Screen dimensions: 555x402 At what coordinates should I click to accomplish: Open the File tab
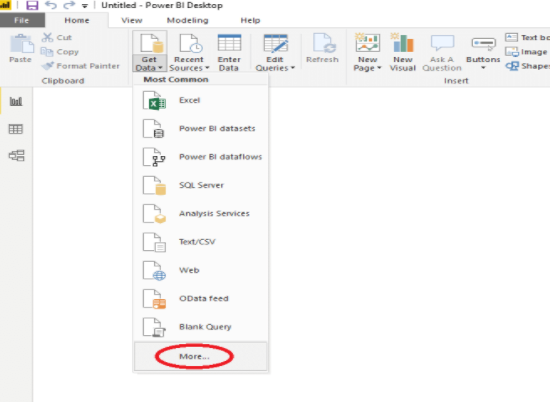point(22,21)
